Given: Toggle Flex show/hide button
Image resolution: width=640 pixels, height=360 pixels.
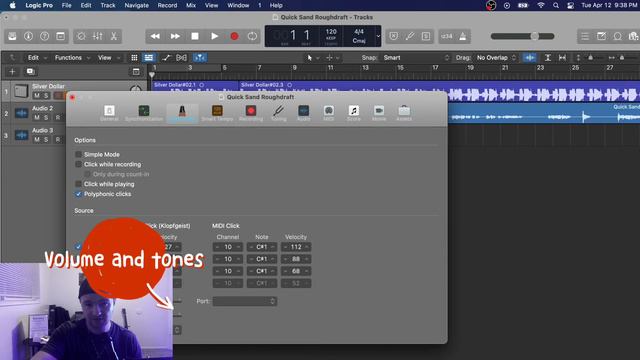Looking at the screenshot, I should pos(181,58).
